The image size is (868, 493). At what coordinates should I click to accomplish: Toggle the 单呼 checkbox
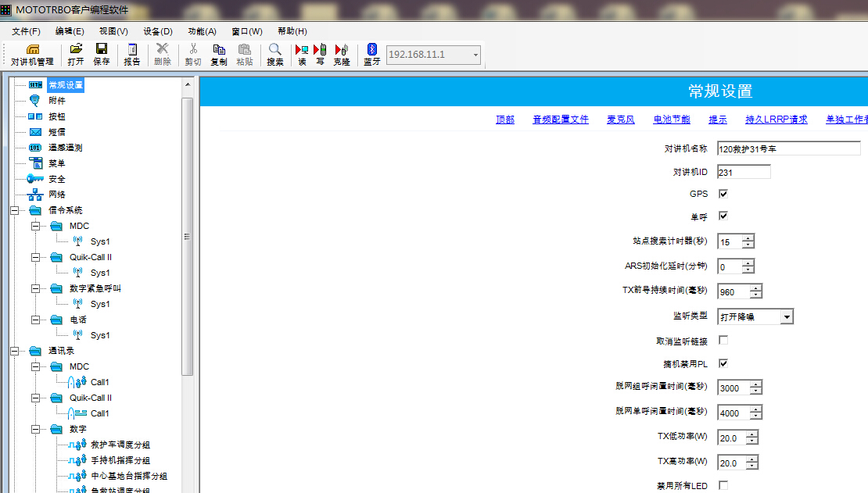point(723,216)
